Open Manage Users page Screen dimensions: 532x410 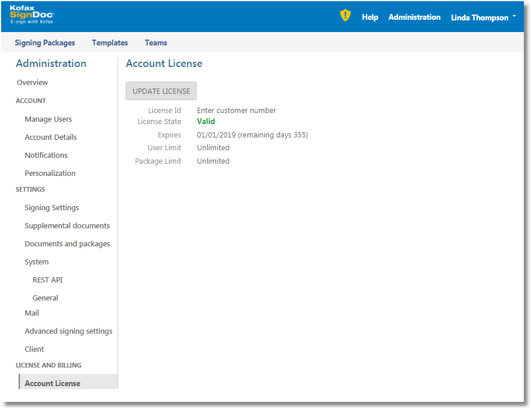(48, 119)
